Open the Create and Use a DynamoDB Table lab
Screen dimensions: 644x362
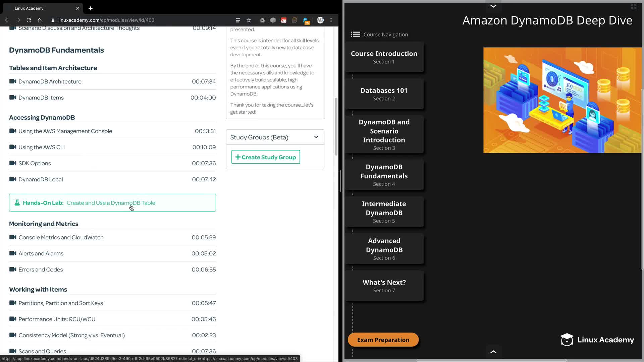(x=111, y=203)
